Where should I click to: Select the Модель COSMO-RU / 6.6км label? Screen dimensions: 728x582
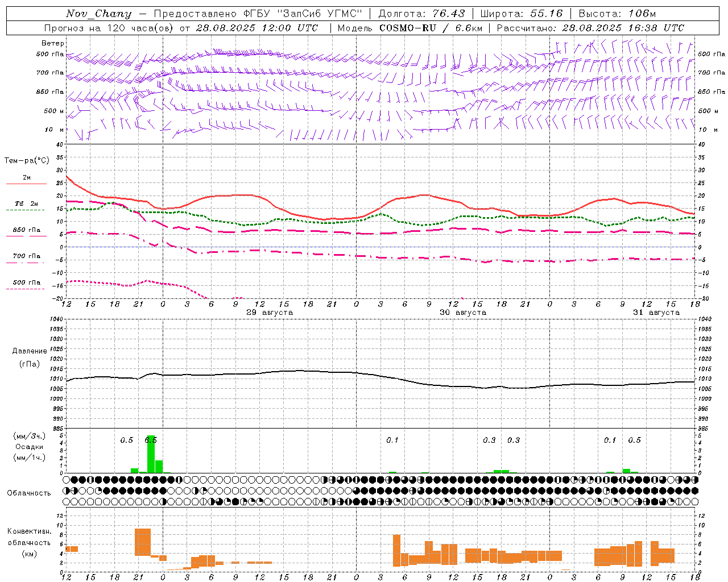click(x=410, y=28)
